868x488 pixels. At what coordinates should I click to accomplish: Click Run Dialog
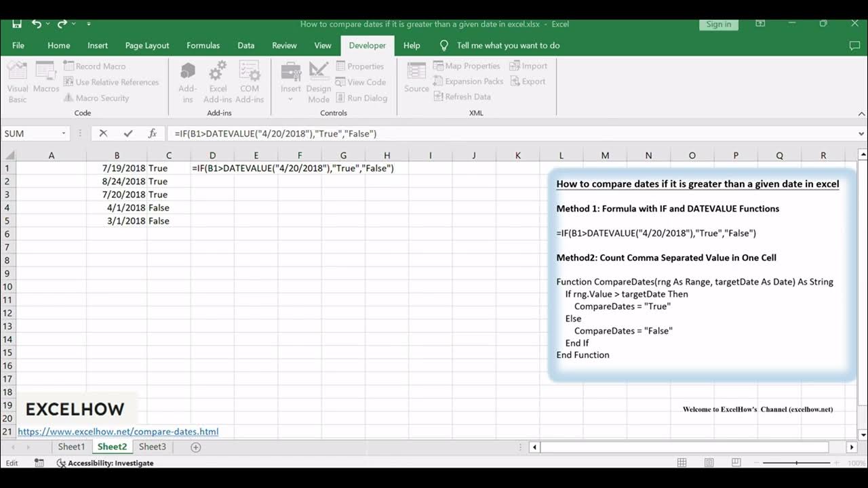pos(362,98)
